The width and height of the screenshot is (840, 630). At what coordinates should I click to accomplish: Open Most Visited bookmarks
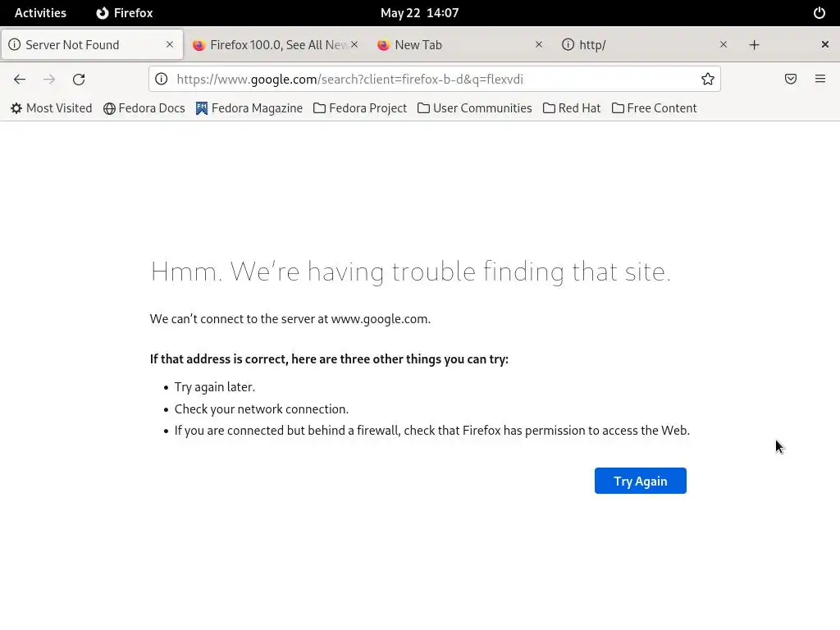coord(52,108)
